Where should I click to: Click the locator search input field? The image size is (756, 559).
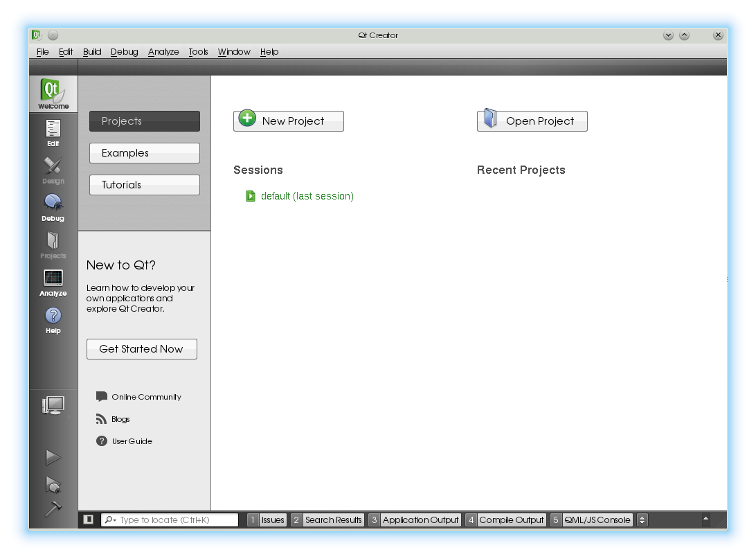[x=170, y=520]
